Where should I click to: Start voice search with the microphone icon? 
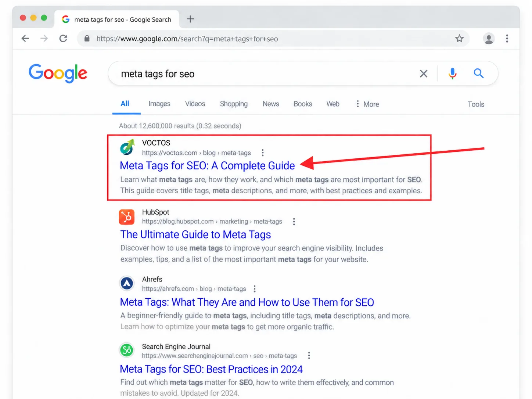click(x=453, y=73)
